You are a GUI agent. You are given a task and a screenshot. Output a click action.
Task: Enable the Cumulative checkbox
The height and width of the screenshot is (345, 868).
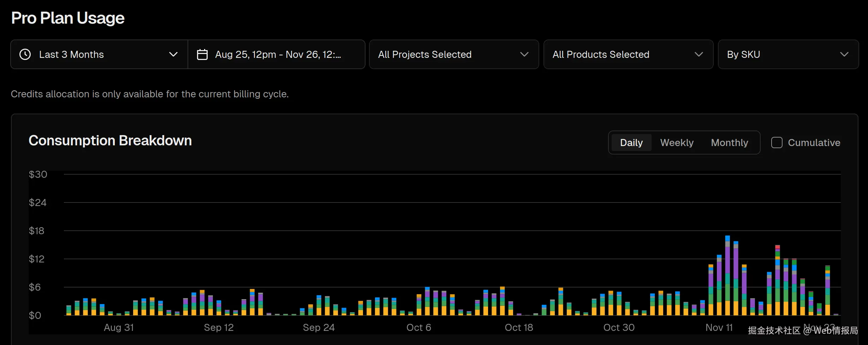pos(777,143)
